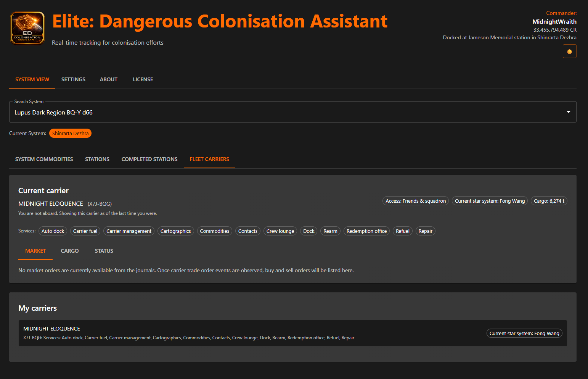Click the Cargo: 6,274 t chip

point(549,201)
